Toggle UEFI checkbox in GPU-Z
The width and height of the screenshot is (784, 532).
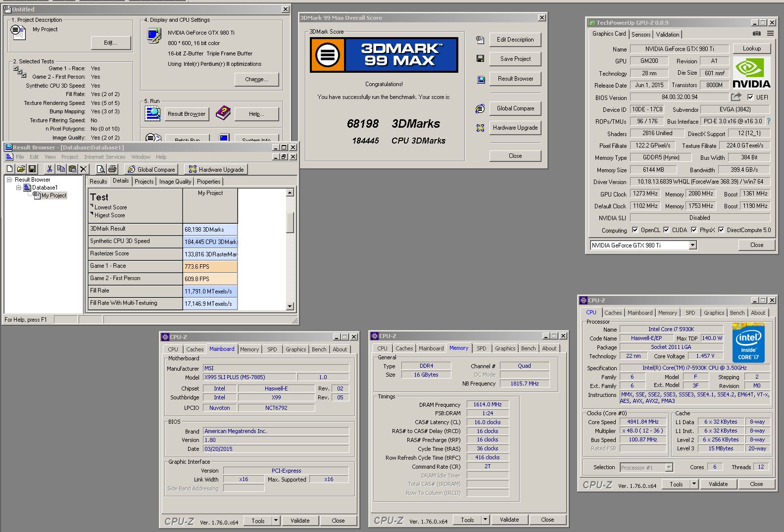coord(750,97)
